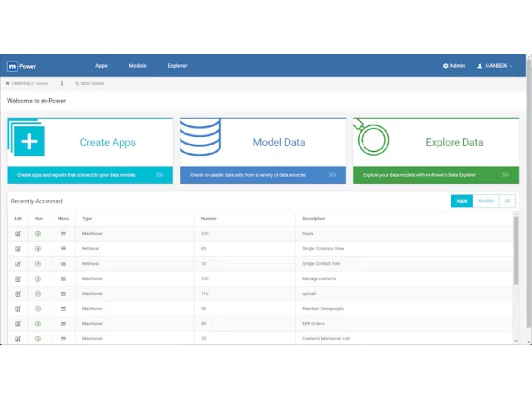The image size is (532, 399).
Task: Open the menu for the Deals row
Action: pos(63,234)
